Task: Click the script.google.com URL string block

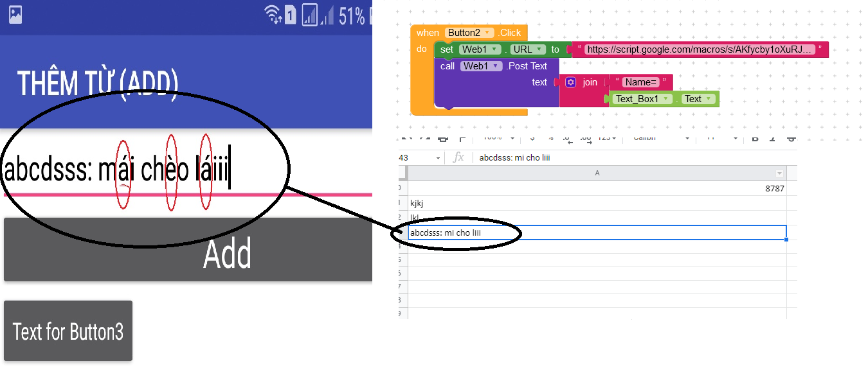Action: coord(699,49)
